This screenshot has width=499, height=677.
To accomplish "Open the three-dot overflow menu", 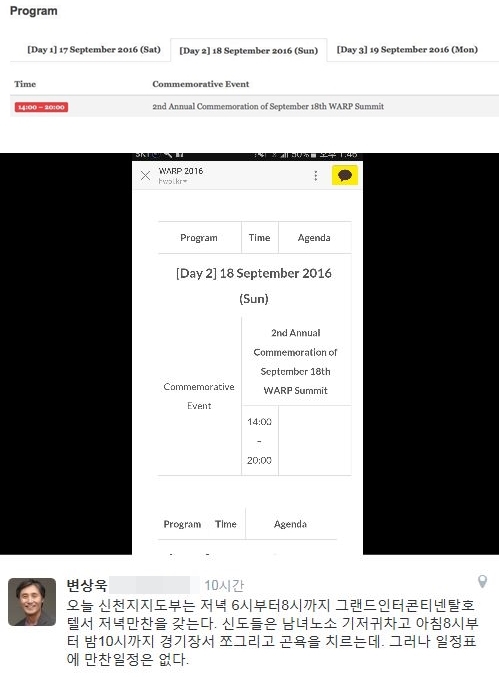I will coord(316,175).
